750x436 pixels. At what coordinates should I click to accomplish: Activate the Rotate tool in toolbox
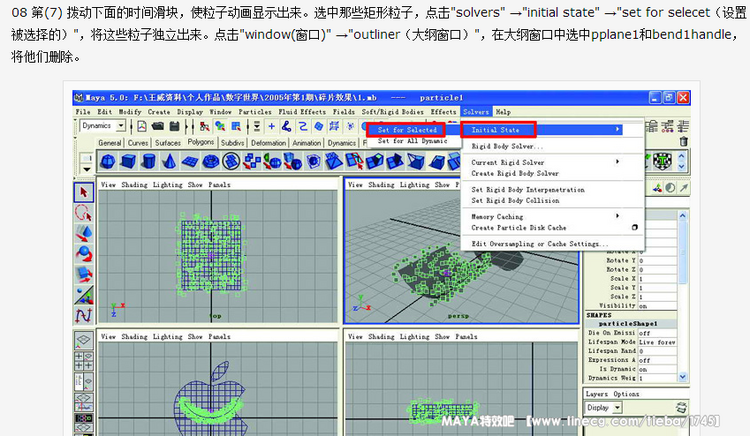coord(84,254)
